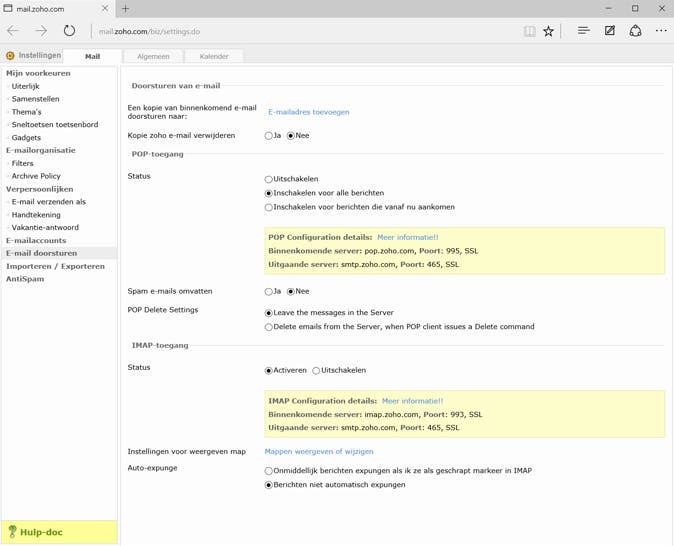Click E-mailadres toevoegen link

coord(308,112)
